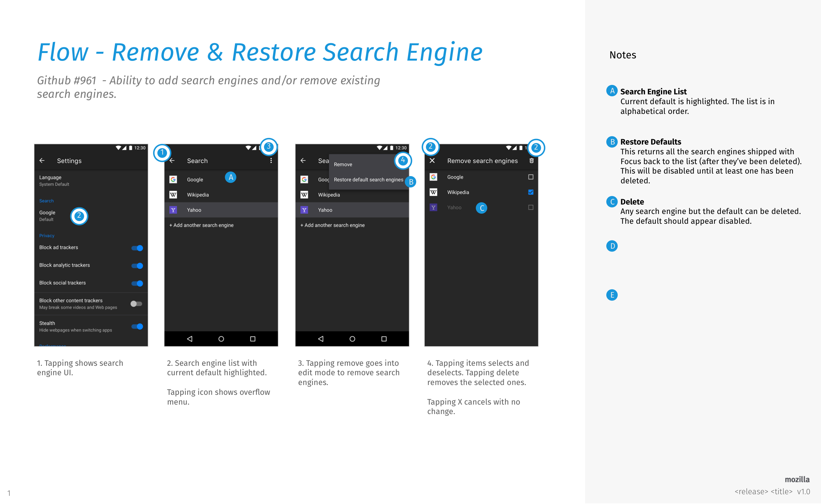Click Delete note heading
Screen dimensions: 821x504
point(632,202)
